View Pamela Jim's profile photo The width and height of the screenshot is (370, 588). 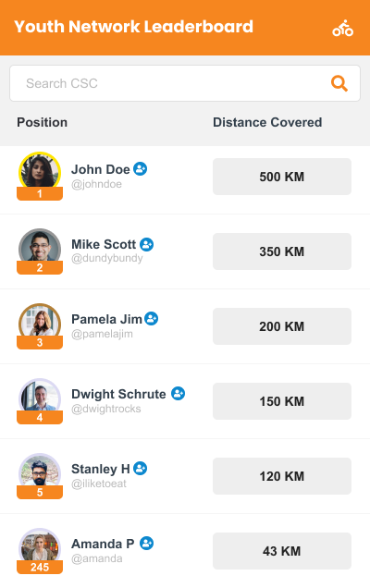(40, 320)
